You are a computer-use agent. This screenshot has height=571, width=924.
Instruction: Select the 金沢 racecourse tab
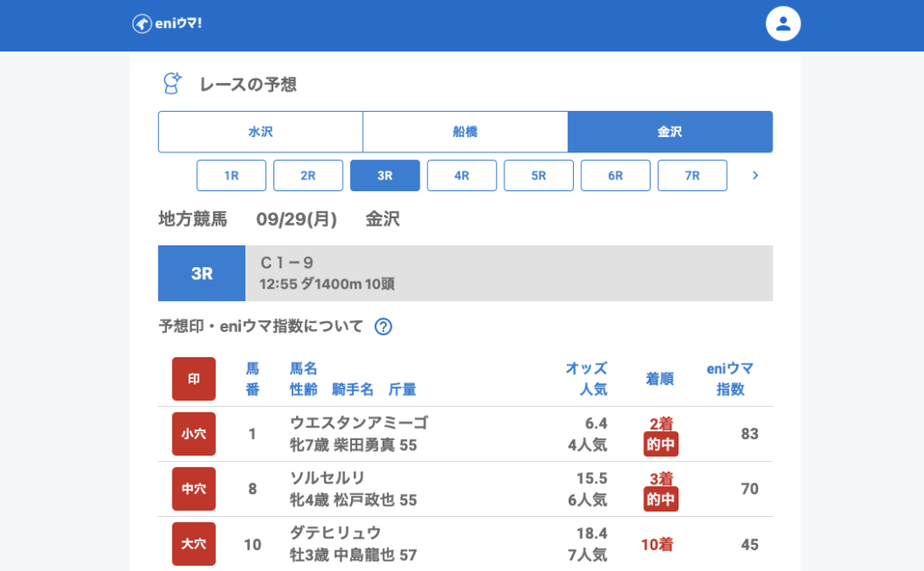[x=670, y=132]
